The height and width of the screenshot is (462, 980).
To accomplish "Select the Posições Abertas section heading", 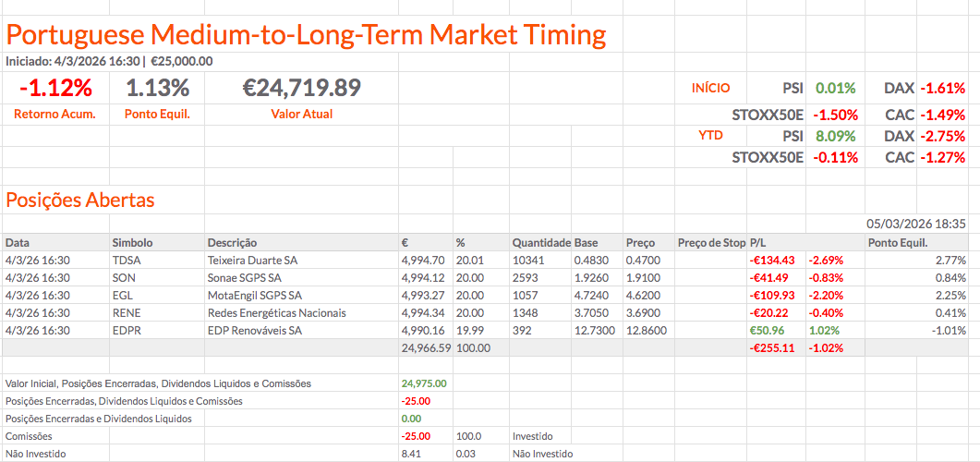I will (x=80, y=201).
